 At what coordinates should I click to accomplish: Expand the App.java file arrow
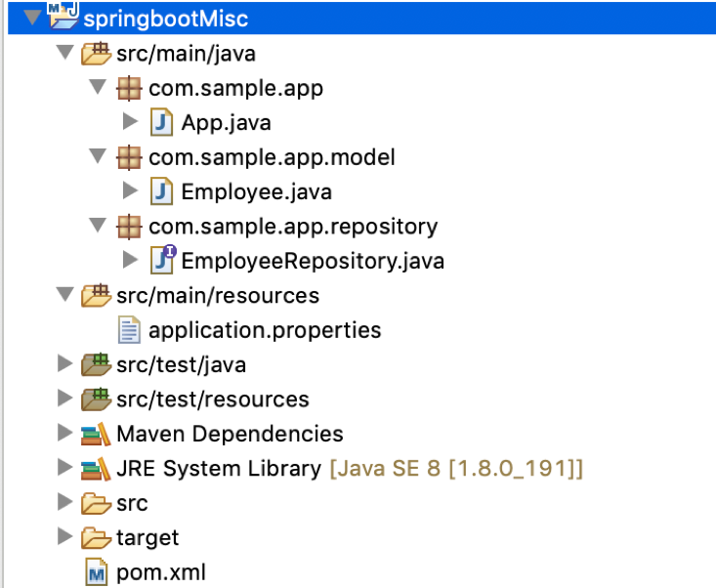tap(131, 121)
